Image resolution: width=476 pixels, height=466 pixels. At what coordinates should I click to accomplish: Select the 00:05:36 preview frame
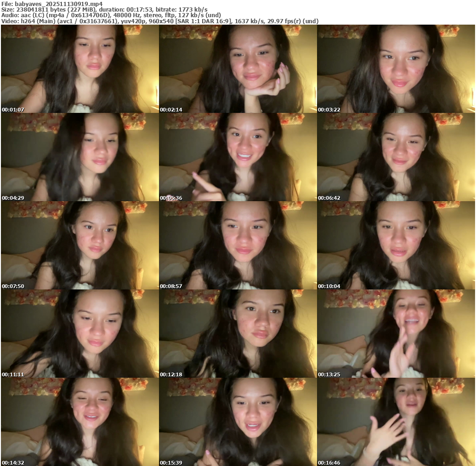(x=238, y=157)
